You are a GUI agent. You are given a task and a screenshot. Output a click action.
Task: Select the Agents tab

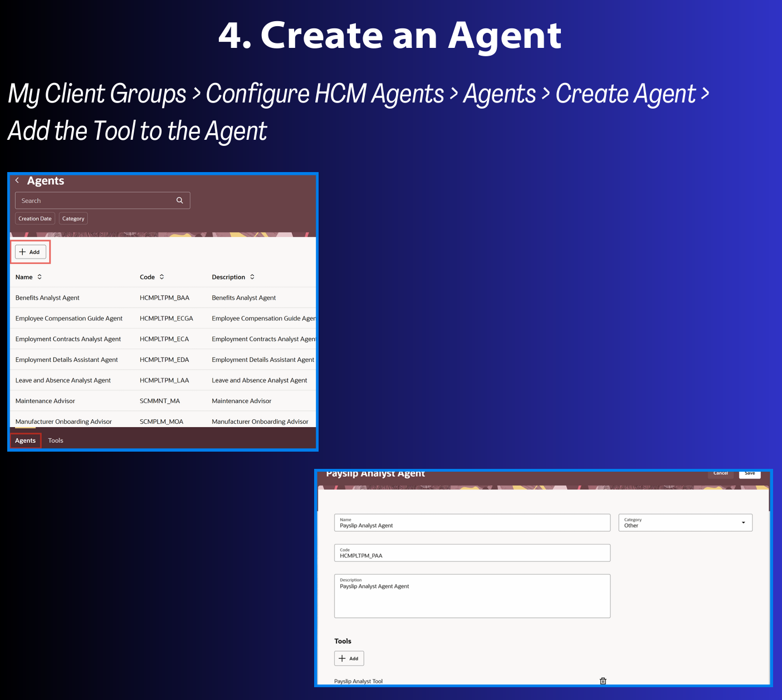pos(26,440)
